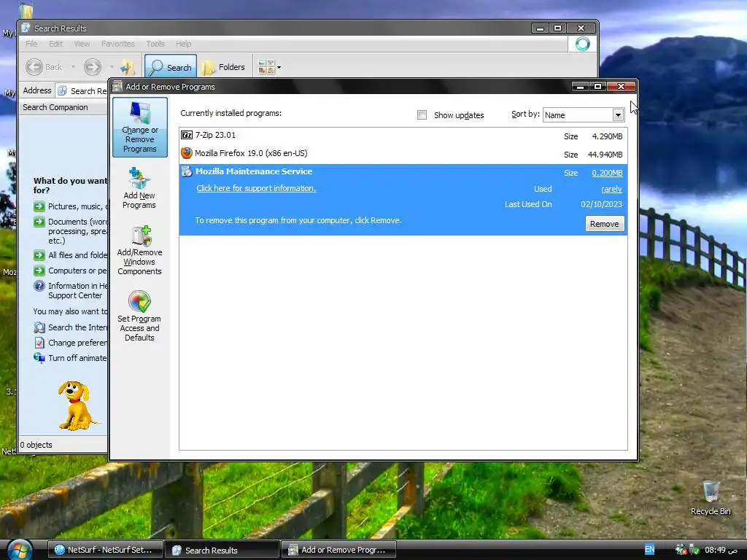The image size is (747, 560).
Task: Open Add/Remove Windows Components
Action: pyautogui.click(x=139, y=251)
